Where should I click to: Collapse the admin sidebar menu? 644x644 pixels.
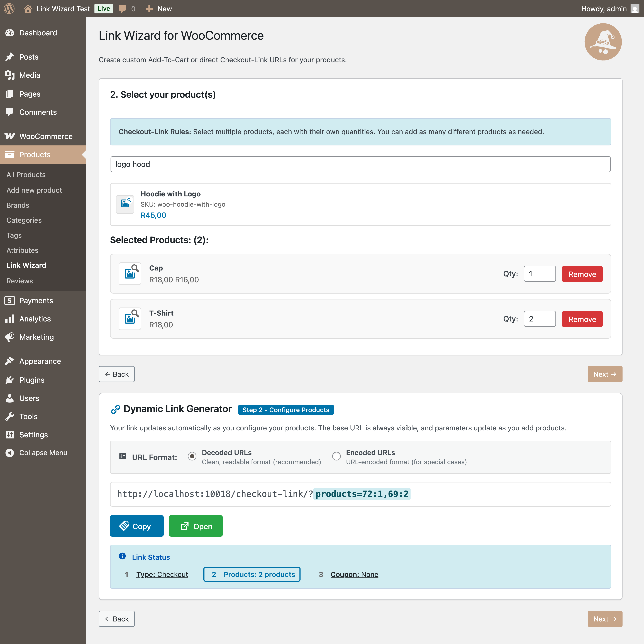point(43,453)
